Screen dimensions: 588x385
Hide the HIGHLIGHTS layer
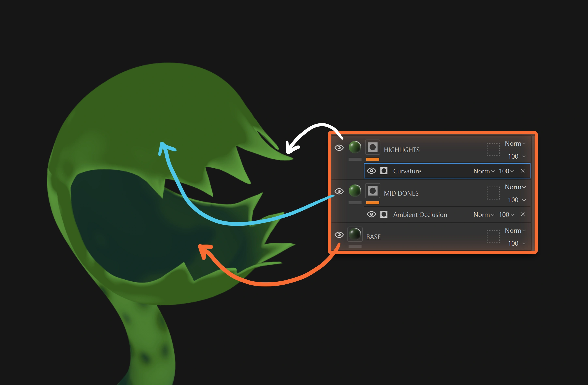pos(339,148)
